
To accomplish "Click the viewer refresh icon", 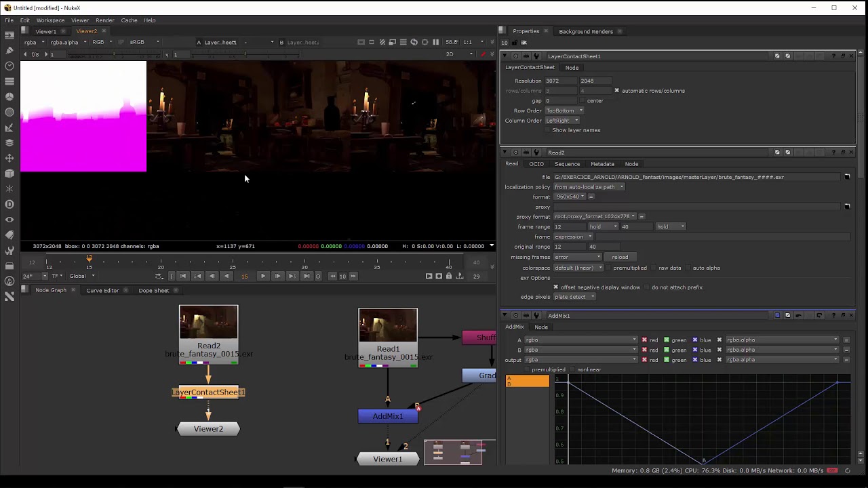I will point(414,42).
